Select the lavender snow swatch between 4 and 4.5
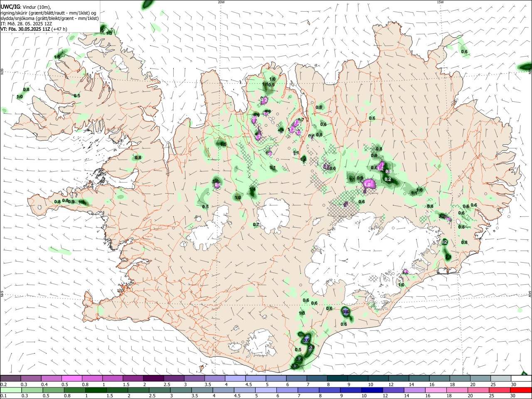Screen dimensions: 532x399 (235, 379)
